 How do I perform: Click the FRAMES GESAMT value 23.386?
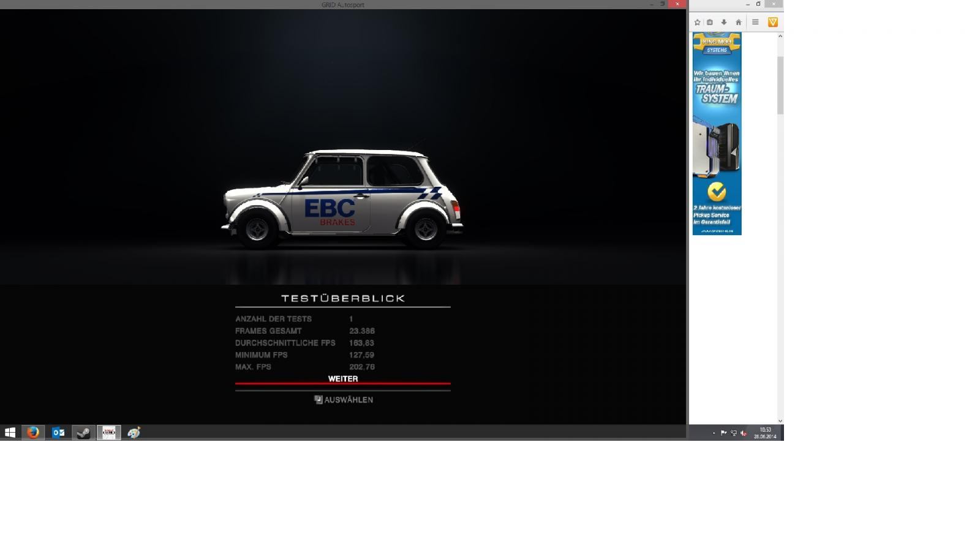pos(362,331)
